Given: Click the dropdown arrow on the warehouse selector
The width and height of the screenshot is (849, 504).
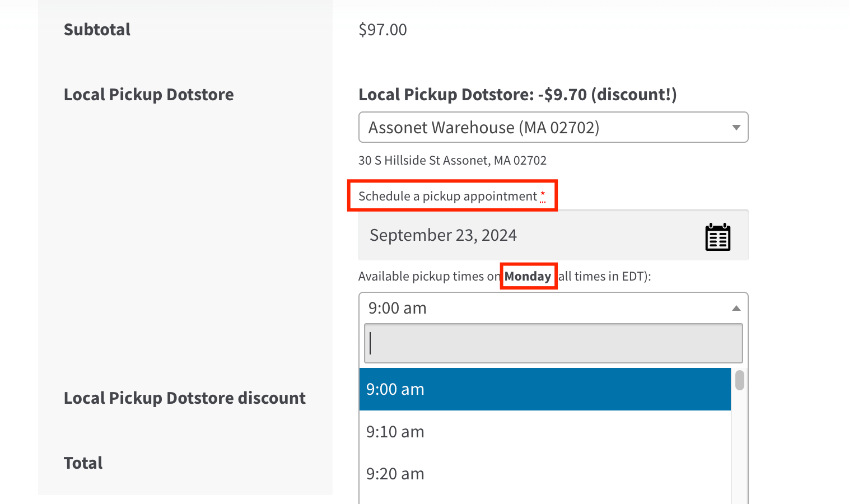Looking at the screenshot, I should (x=736, y=128).
